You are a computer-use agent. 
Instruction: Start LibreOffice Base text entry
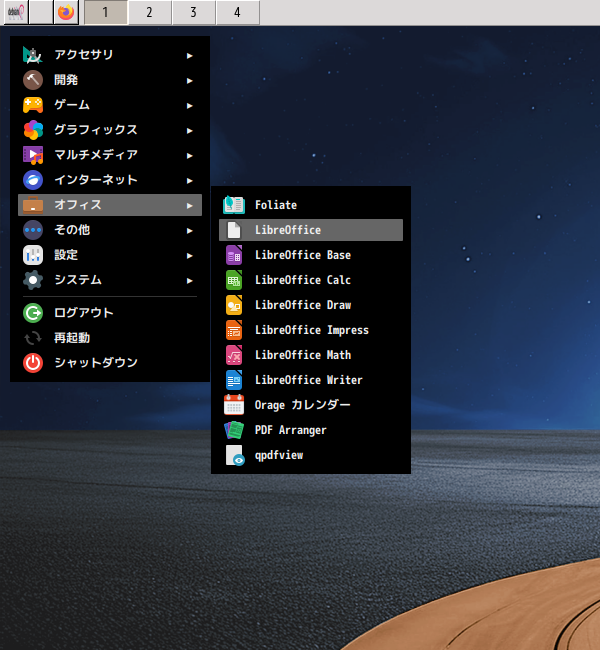coord(303,255)
